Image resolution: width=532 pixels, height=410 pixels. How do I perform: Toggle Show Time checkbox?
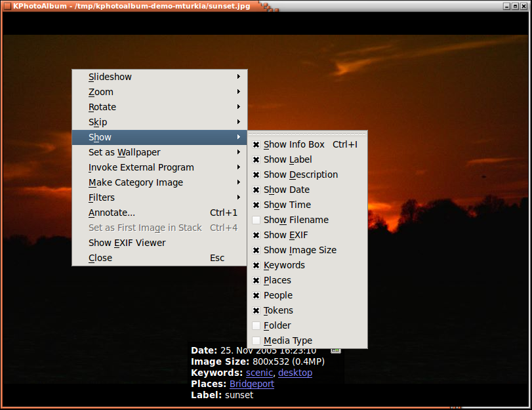point(256,205)
